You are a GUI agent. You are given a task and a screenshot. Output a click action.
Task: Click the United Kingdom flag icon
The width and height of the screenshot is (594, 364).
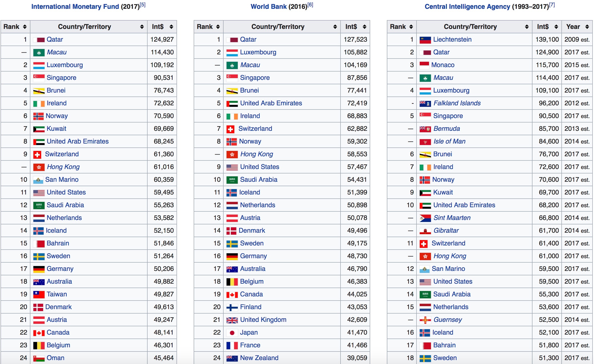(232, 320)
